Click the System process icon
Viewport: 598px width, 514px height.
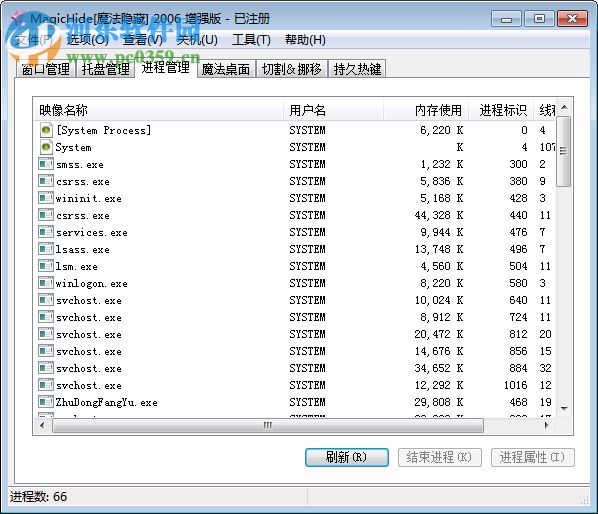pyautogui.click(x=46, y=147)
